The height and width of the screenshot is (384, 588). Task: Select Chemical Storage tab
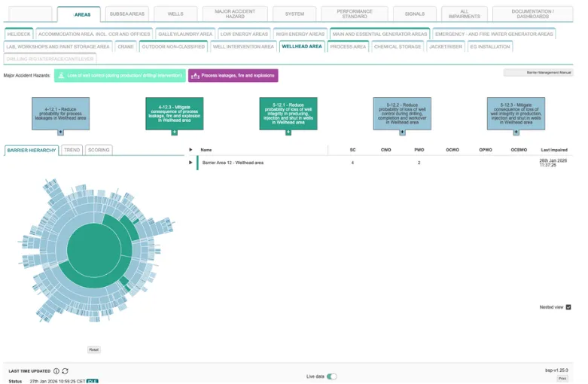(398, 47)
